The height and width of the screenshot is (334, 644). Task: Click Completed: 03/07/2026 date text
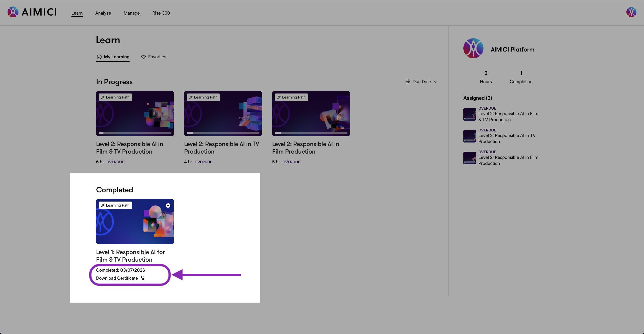coord(121,270)
